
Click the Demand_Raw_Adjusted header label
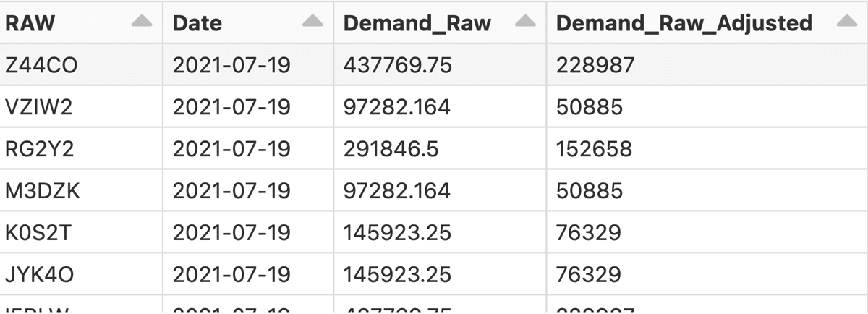[684, 23]
